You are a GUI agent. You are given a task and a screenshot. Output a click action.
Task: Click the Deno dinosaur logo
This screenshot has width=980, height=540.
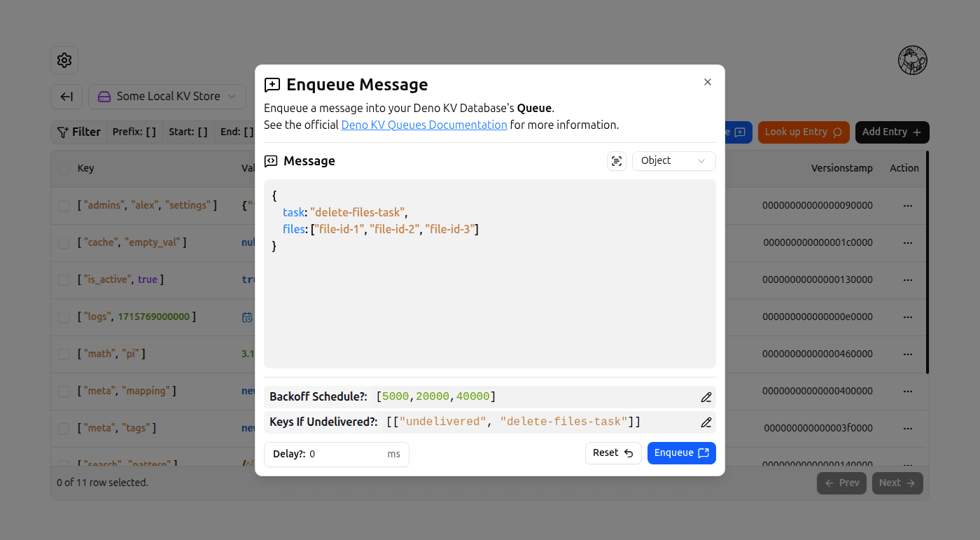tap(912, 60)
